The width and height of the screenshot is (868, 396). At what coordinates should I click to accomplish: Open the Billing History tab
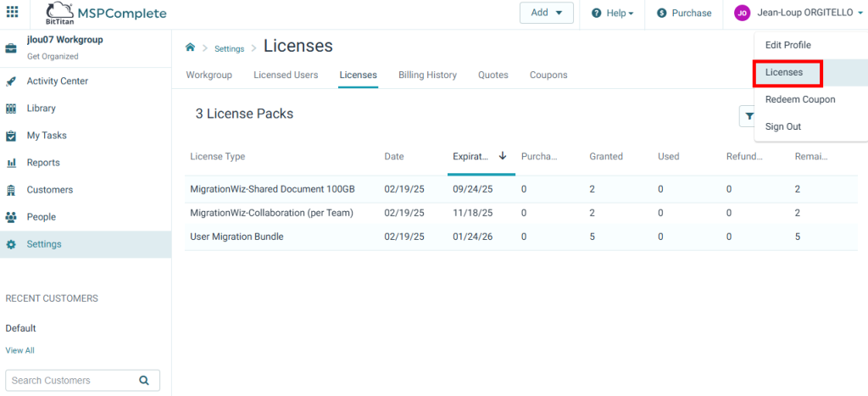pos(427,75)
